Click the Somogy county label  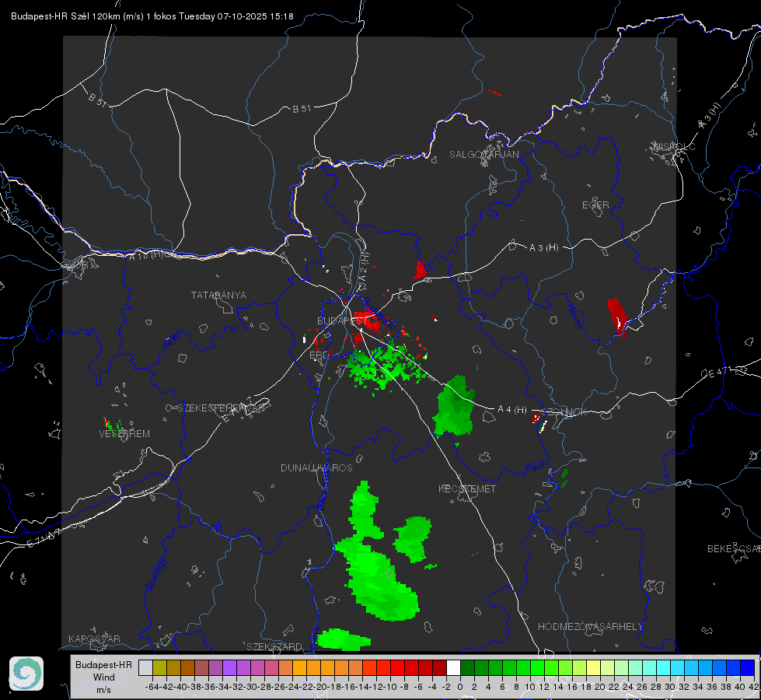(156, 574)
